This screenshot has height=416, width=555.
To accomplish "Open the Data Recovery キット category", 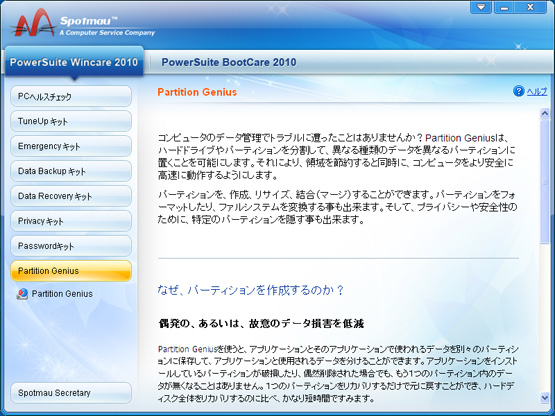I will pyautogui.click(x=71, y=196).
